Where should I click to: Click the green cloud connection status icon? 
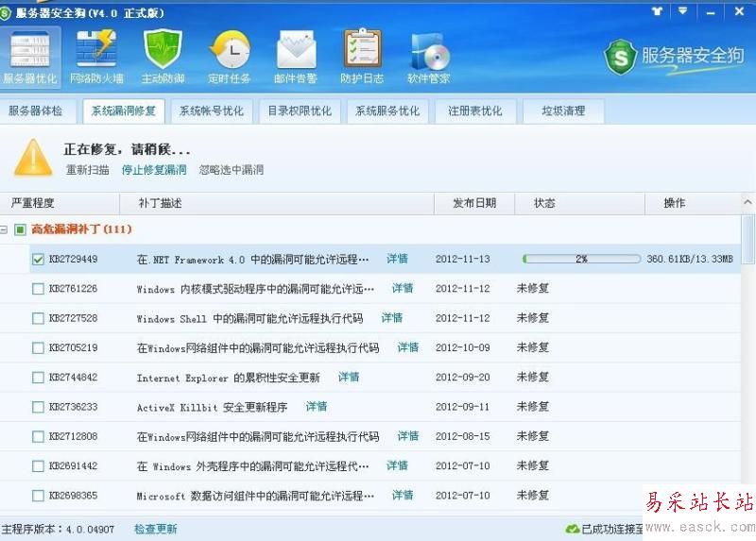573,529
